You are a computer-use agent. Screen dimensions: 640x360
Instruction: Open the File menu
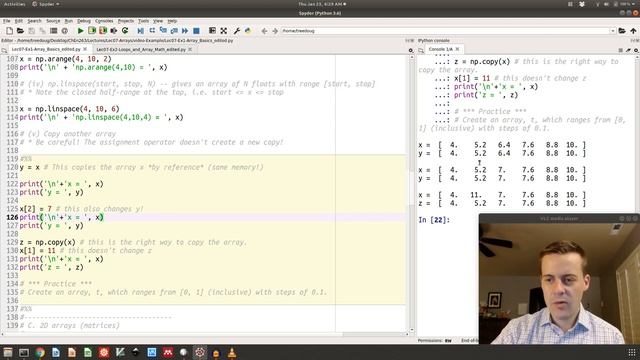point(7,21)
